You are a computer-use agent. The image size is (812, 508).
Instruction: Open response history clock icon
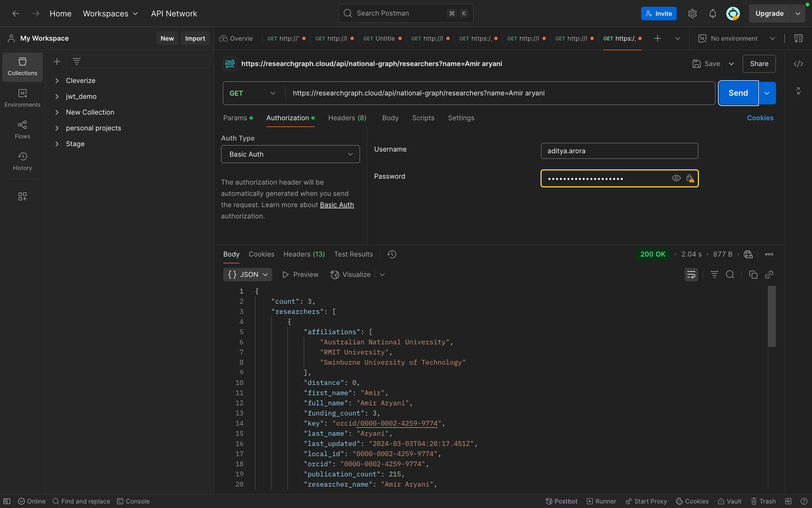point(391,254)
